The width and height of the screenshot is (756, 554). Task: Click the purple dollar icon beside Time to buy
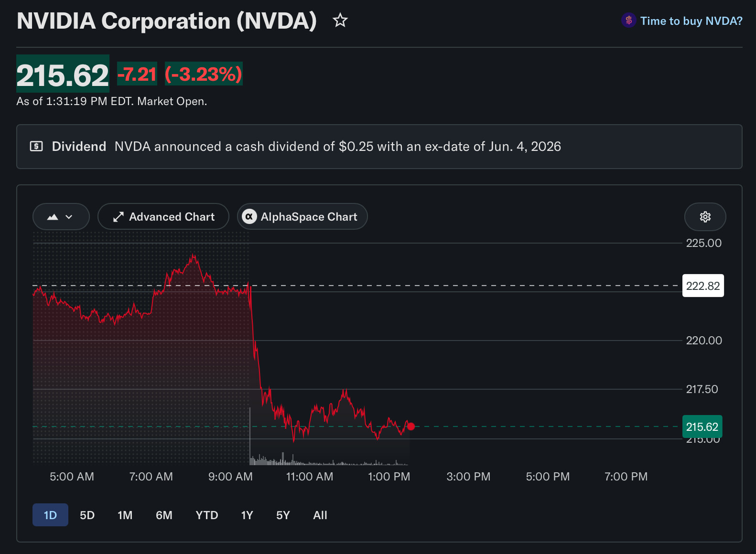629,21
